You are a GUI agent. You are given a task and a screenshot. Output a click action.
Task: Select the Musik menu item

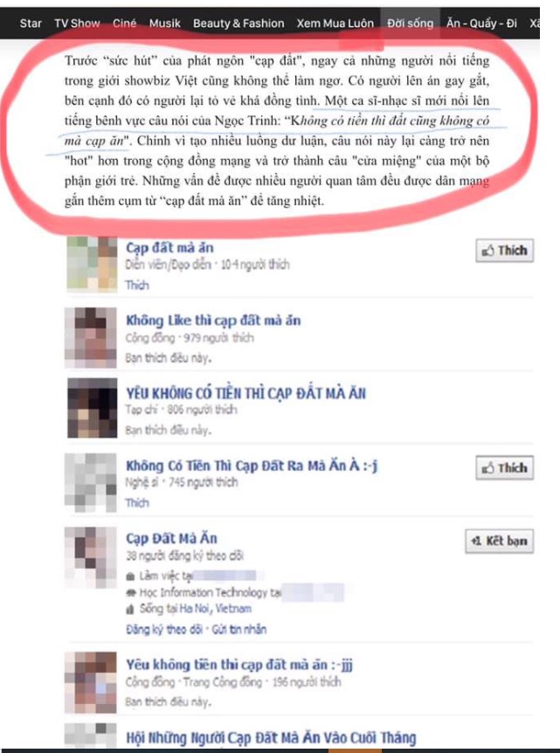pos(165,23)
